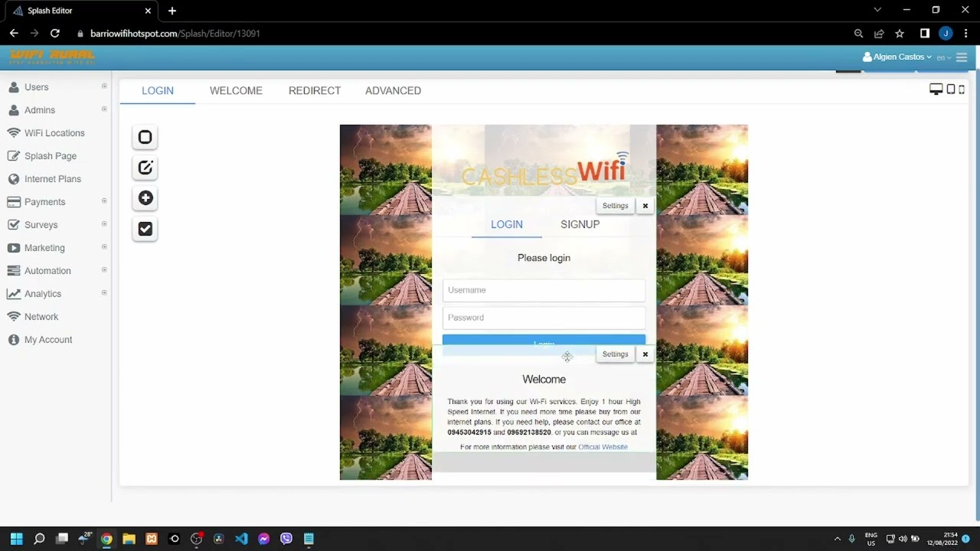
Task: Open a new browser tab
Action: [172, 11]
